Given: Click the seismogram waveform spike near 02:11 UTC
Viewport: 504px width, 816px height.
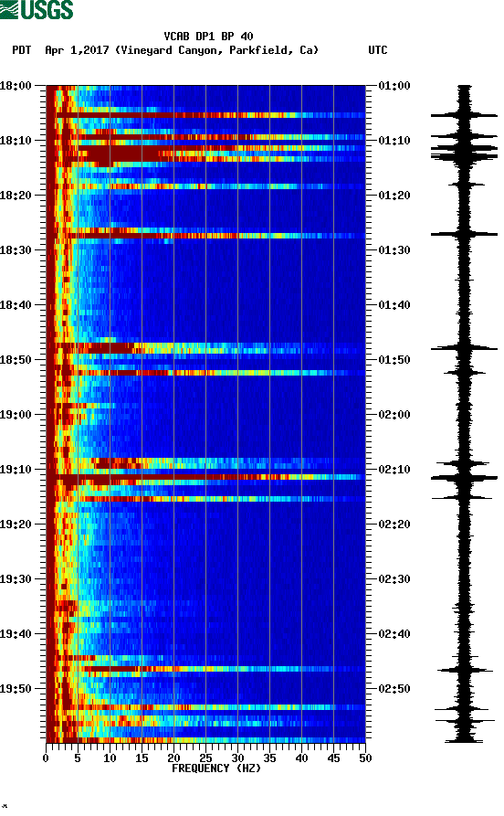Looking at the screenshot, I should 464,477.
